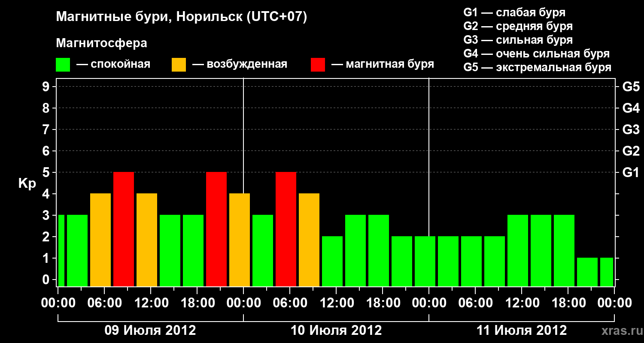Click 'G2 — средняя буря' legend line
Image resolution: width=644 pixels, height=343 pixels.
(518, 26)
